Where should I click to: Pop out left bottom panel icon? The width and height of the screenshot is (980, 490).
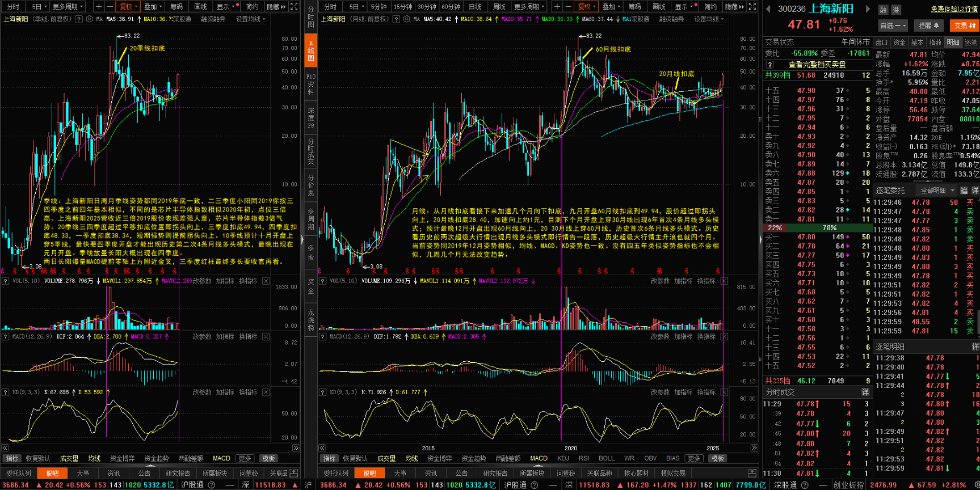pos(294,472)
